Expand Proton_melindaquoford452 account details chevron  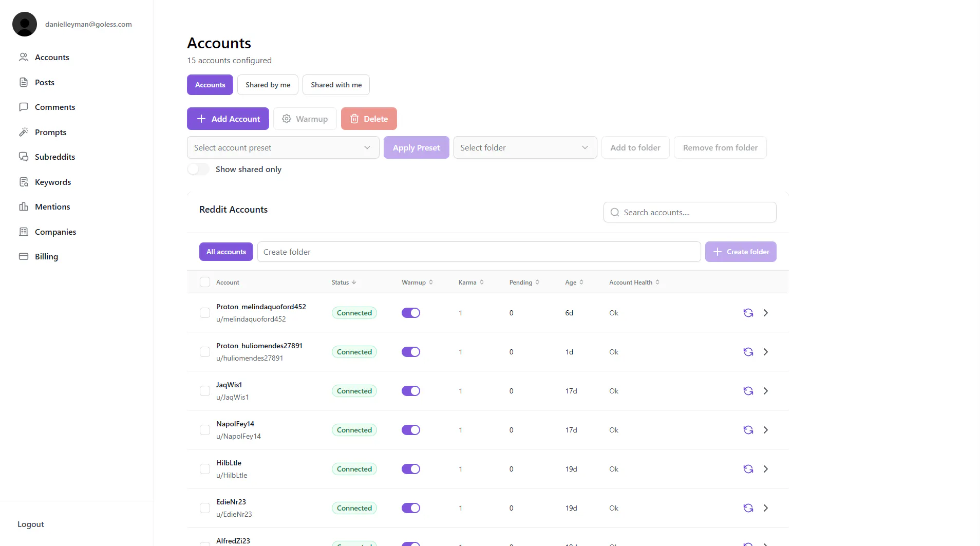pos(766,313)
